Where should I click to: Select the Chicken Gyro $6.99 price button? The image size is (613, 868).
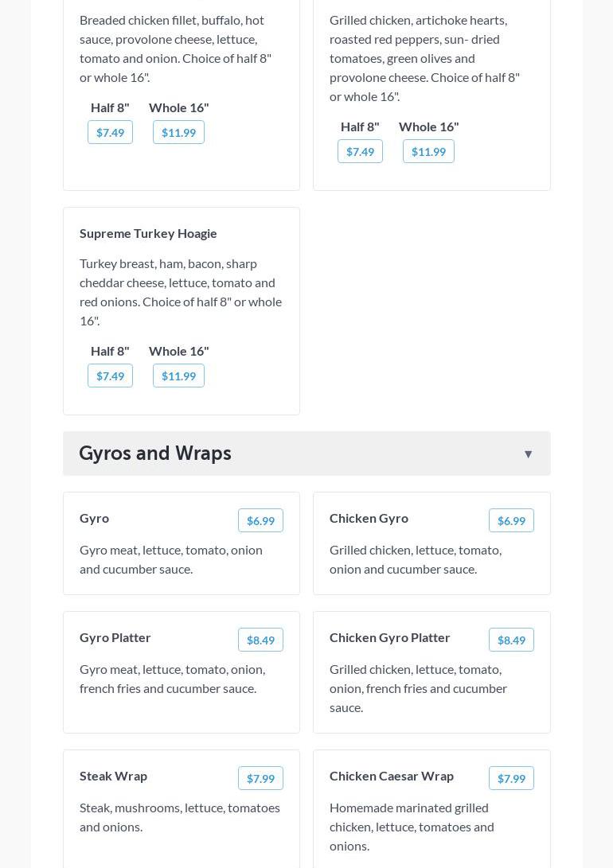pyautogui.click(x=511, y=520)
